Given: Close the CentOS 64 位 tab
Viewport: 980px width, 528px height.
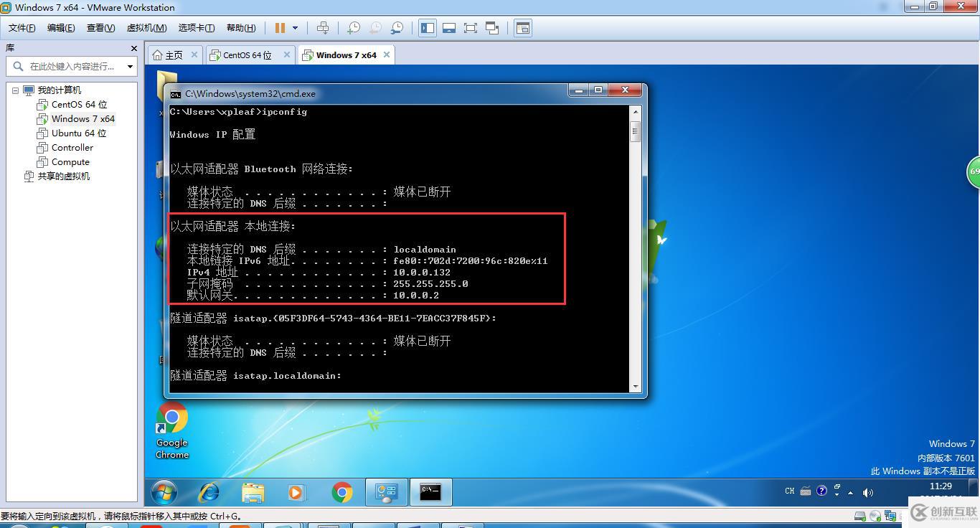Looking at the screenshot, I should pyautogui.click(x=287, y=55).
